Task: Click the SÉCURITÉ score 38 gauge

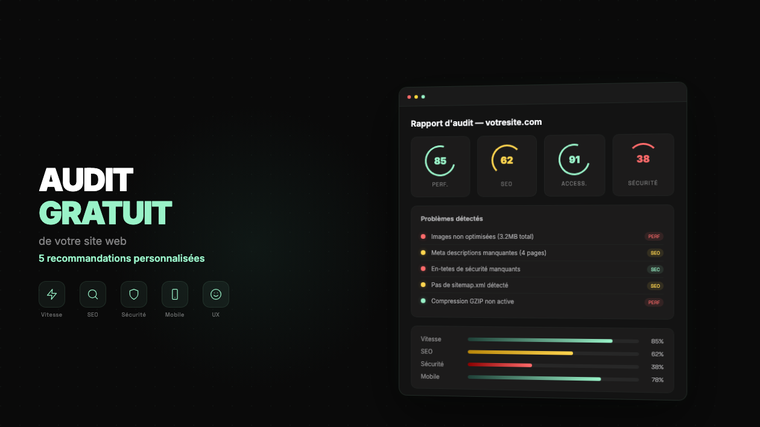Action: point(643,165)
